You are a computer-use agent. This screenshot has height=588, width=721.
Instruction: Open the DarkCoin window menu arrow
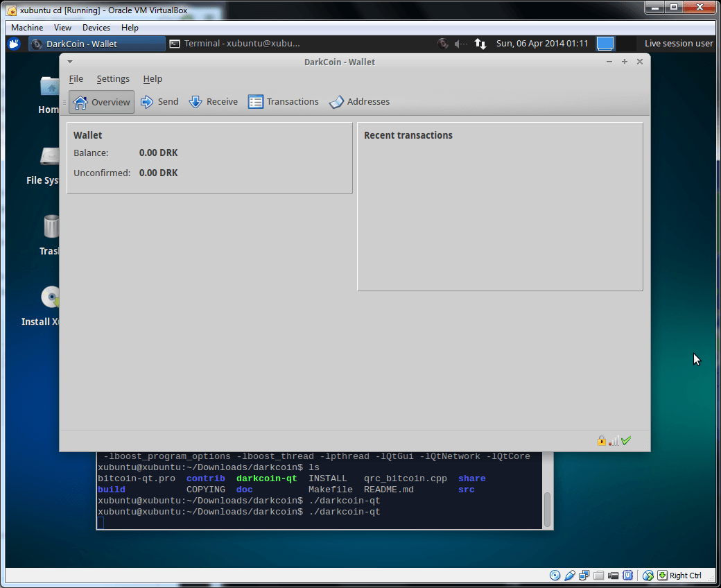click(70, 62)
